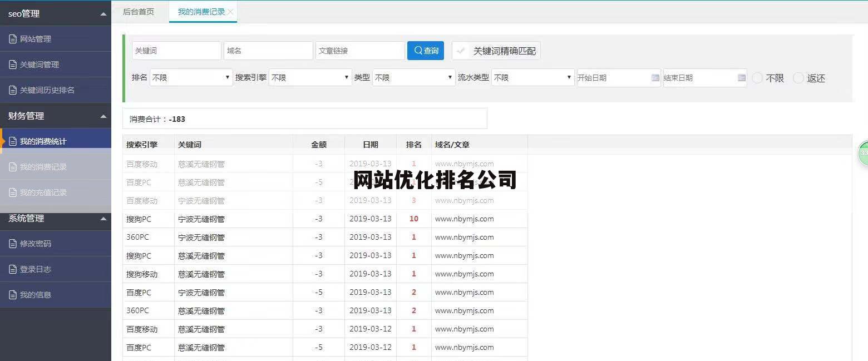Click the blue 查询 search button
Viewport: 868px width, 361px height.
pyautogui.click(x=426, y=51)
